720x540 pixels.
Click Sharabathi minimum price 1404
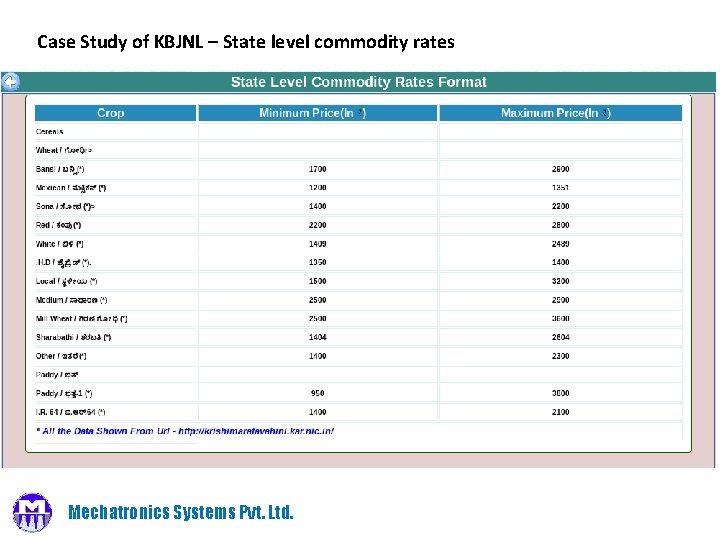(317, 337)
